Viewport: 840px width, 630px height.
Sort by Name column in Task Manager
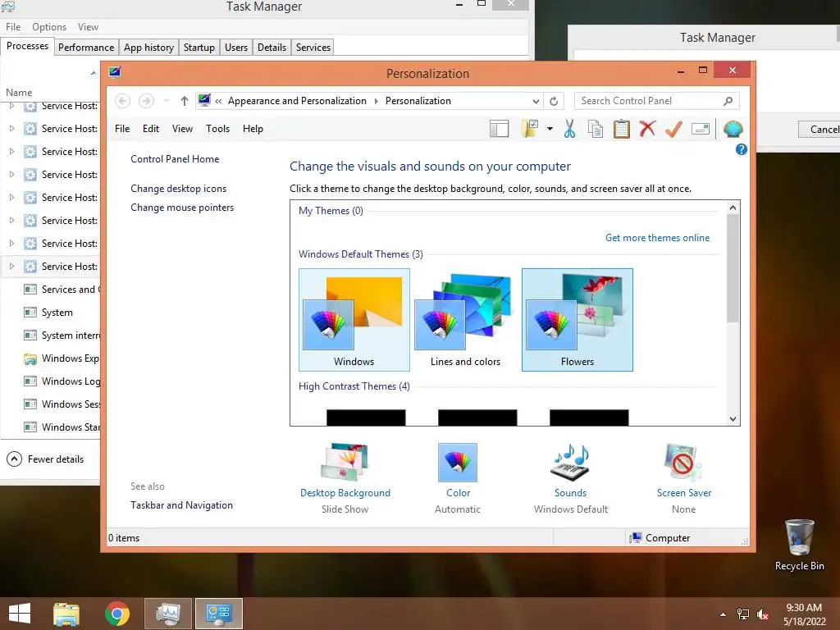[20, 93]
